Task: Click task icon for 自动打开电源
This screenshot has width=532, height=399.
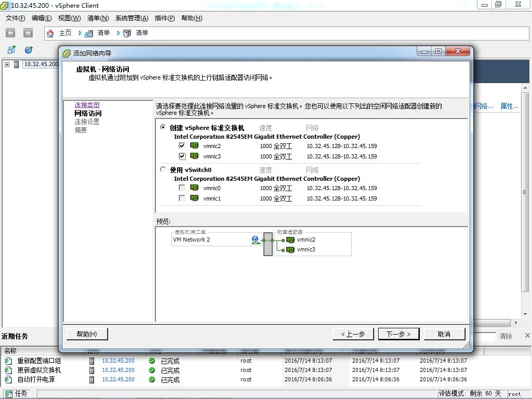Action: click(8, 379)
